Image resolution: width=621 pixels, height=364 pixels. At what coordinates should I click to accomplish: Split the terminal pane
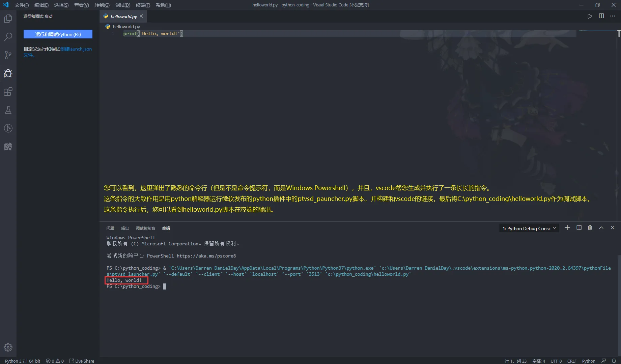pyautogui.click(x=579, y=228)
